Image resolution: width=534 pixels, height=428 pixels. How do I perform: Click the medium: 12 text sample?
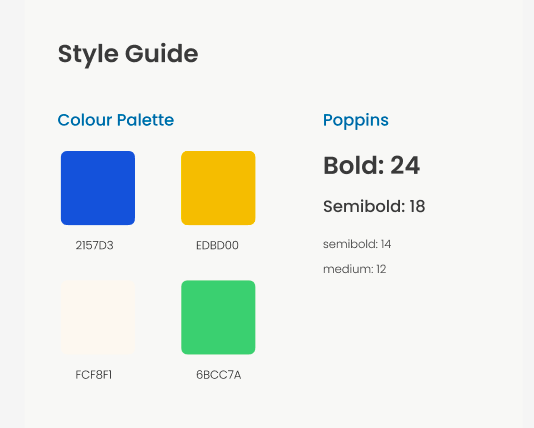click(x=355, y=269)
